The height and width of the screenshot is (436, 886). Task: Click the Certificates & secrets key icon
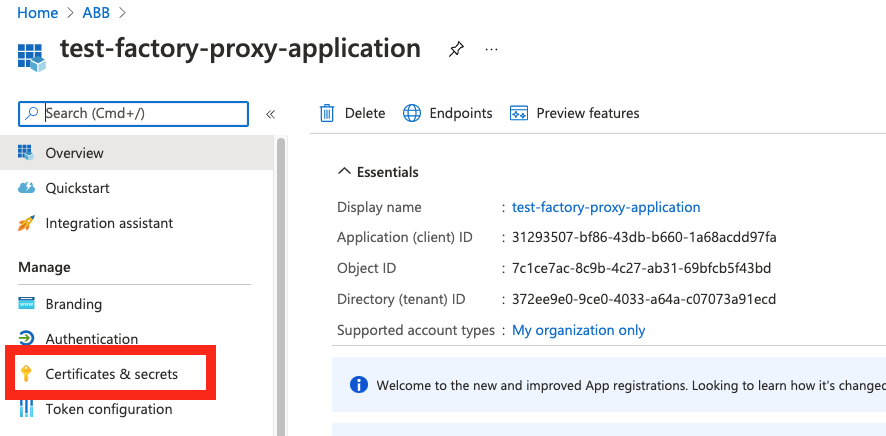click(x=25, y=374)
